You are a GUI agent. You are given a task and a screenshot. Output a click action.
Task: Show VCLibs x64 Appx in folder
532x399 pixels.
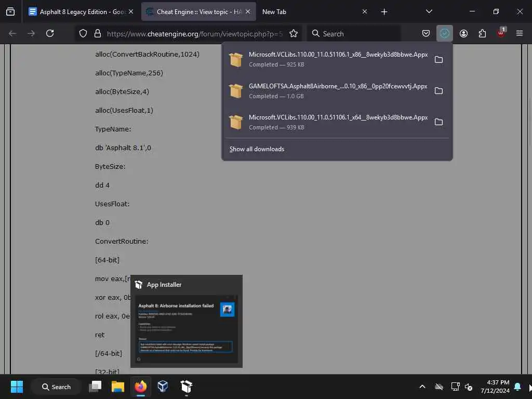tap(438, 122)
